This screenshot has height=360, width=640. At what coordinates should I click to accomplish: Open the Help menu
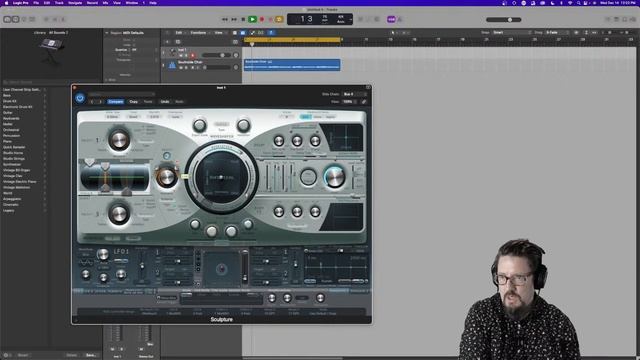153,3
